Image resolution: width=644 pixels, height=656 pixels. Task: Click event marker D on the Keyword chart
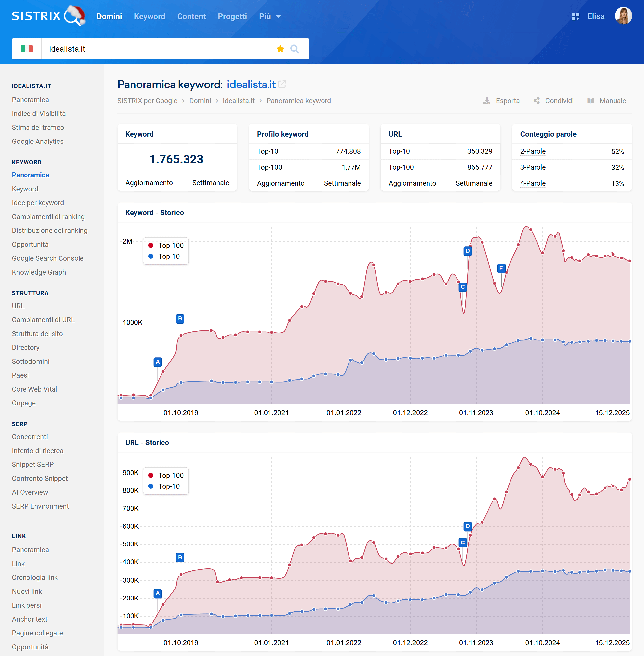pyautogui.click(x=467, y=251)
